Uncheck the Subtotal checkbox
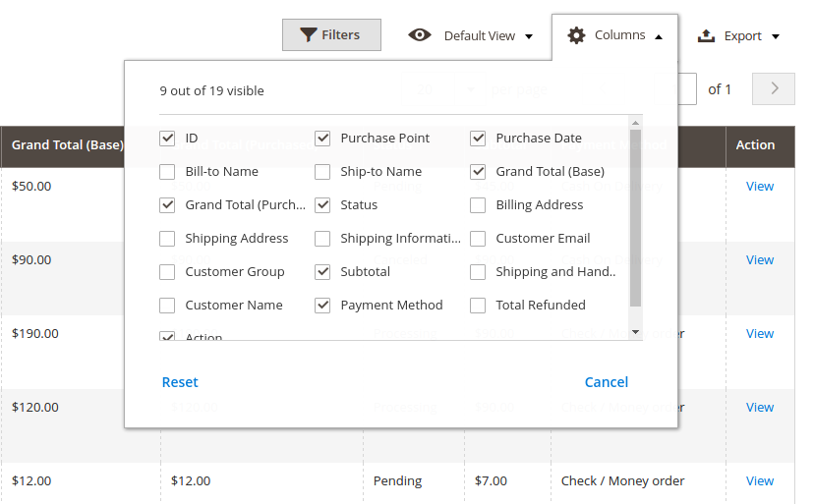This screenshot has height=504, width=813. [322, 272]
